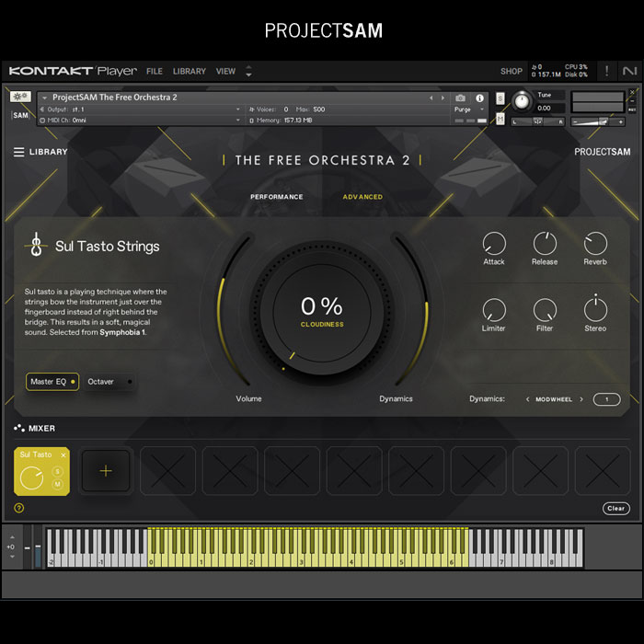Open the LIBRARY menu in top bar

tap(190, 72)
